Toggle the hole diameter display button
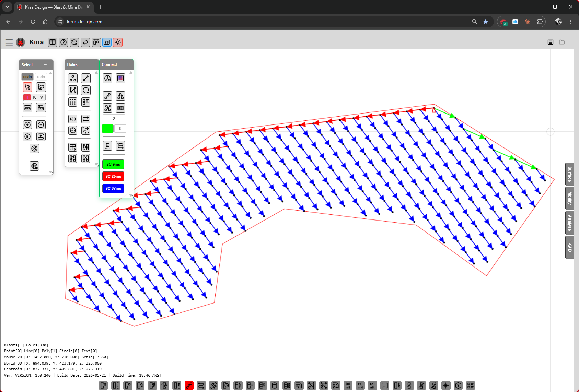 point(128,385)
